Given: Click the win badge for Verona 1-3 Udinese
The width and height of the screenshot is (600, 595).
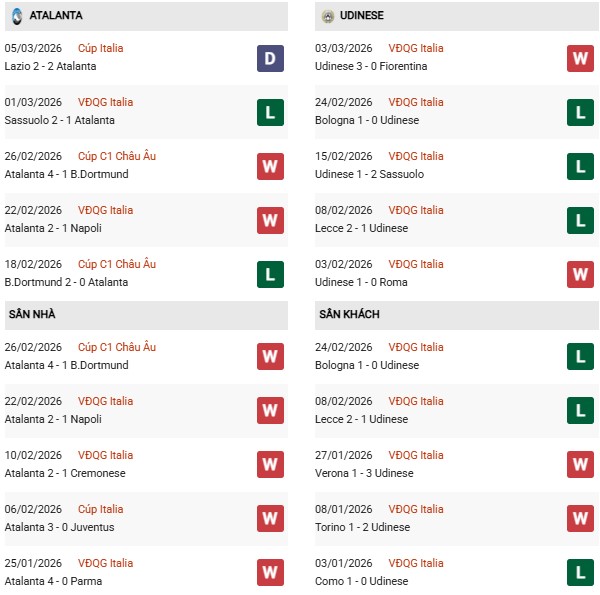Looking at the screenshot, I should 580,465.
